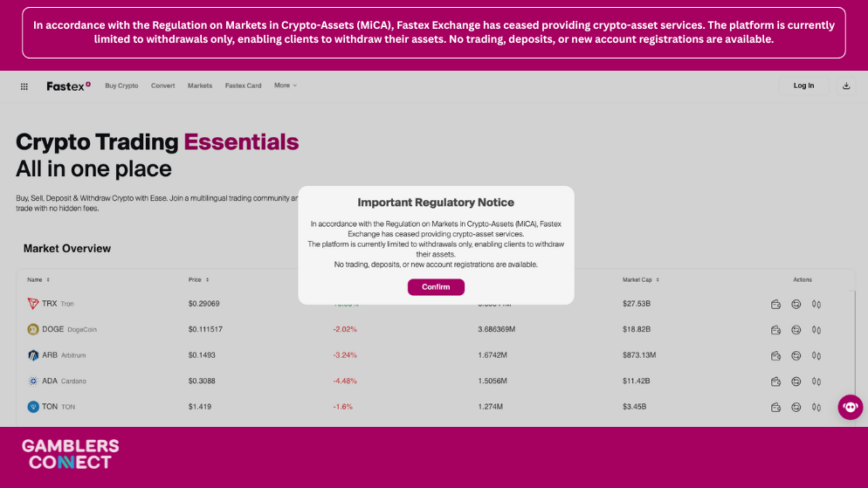Open trade chart action for ARB row

tap(816, 356)
